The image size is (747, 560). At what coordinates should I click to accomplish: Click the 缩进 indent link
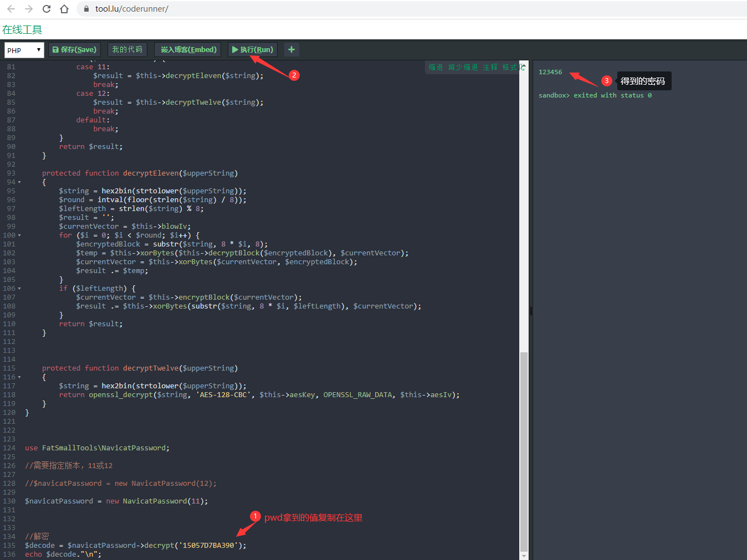(x=436, y=67)
